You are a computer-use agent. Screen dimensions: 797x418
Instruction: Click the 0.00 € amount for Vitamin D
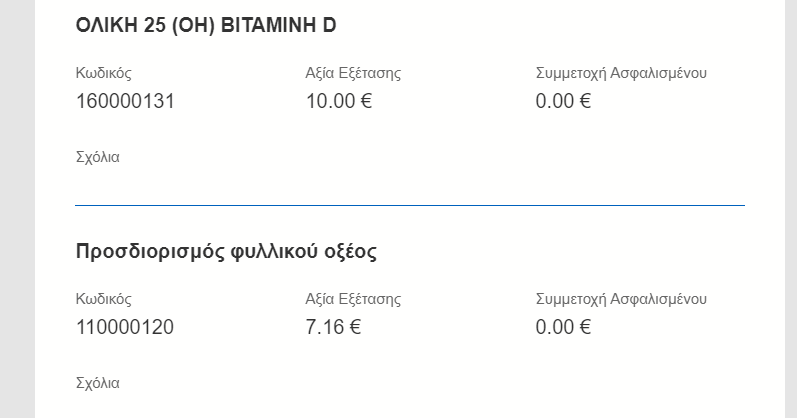click(563, 101)
